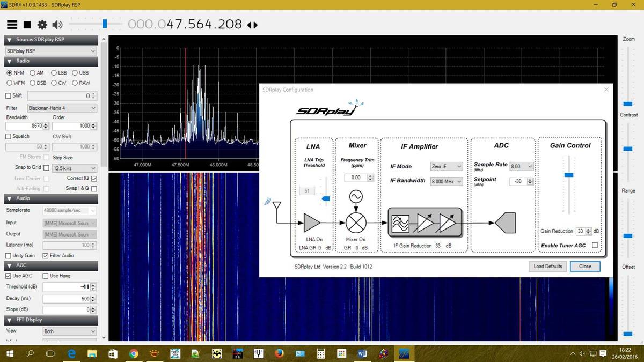Screen dimensions: 644x362
Task: Select the AM radio mode
Action: 36,73
